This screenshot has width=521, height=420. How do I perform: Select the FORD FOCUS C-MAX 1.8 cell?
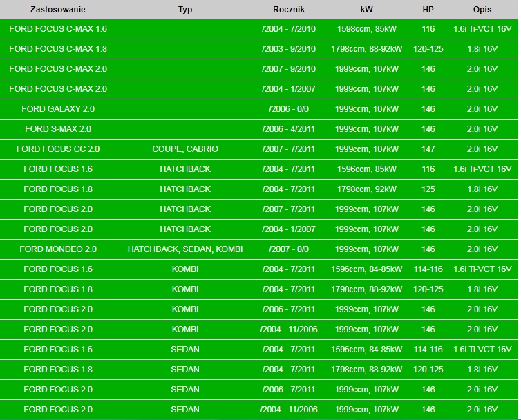point(58,49)
